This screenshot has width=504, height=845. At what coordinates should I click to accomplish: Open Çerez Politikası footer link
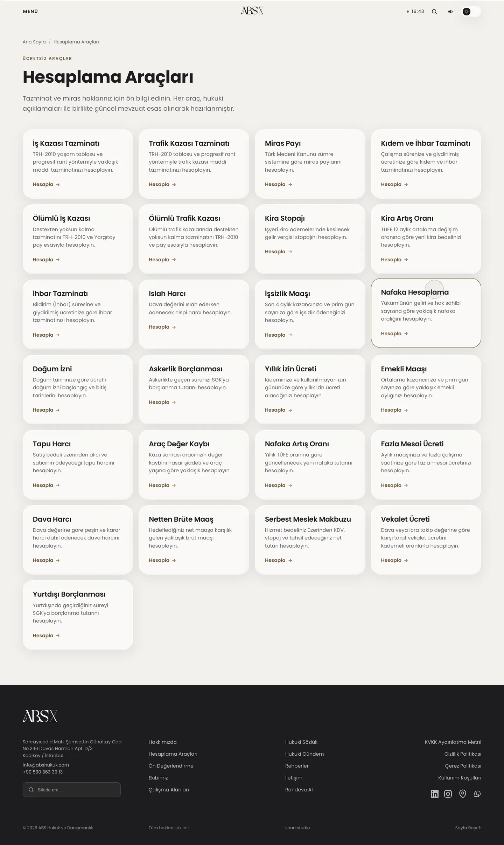tap(463, 766)
